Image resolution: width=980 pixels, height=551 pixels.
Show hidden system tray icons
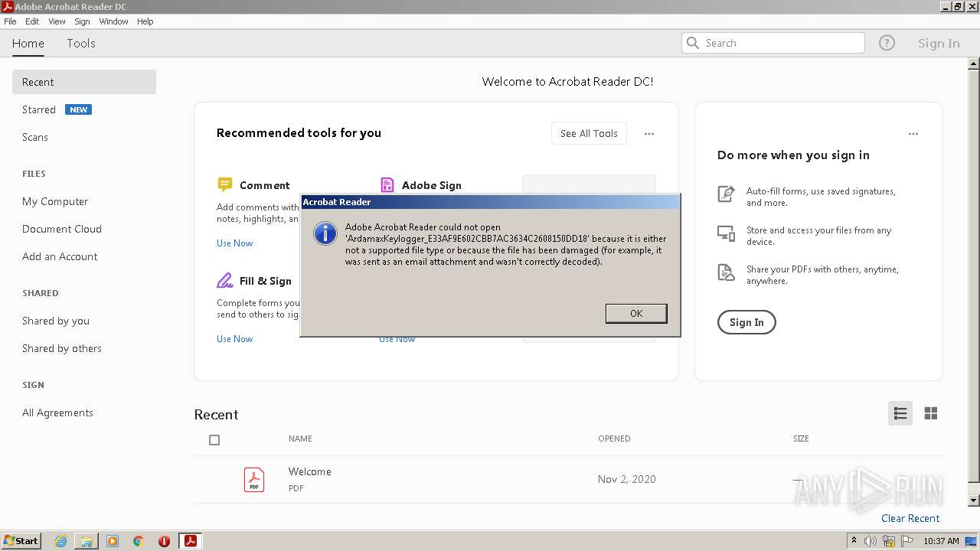tap(854, 541)
